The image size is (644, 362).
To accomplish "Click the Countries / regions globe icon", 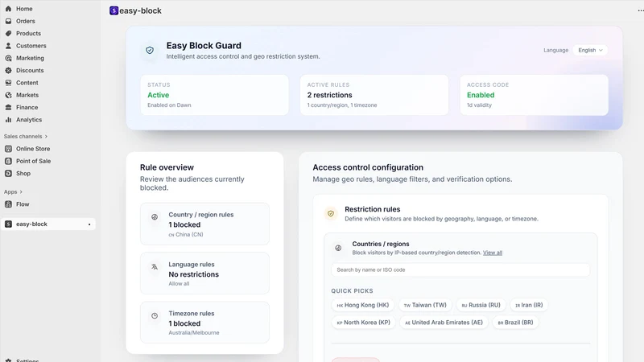I will tap(338, 248).
